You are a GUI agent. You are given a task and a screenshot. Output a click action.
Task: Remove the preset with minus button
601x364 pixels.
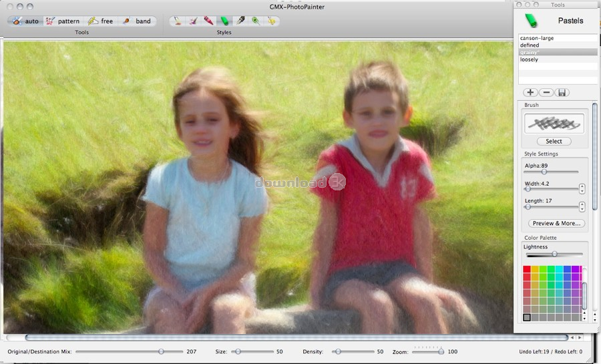pos(546,92)
